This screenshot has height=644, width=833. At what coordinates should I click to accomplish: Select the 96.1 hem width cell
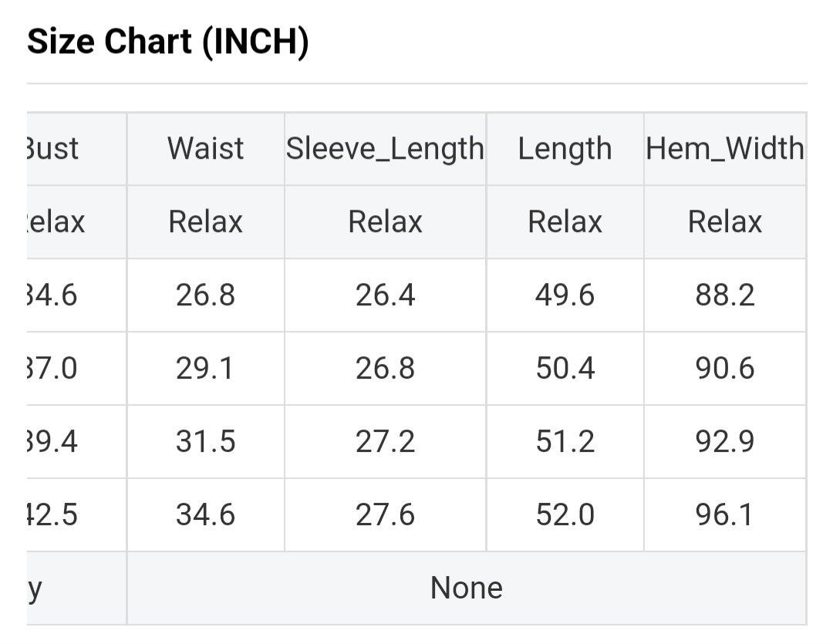point(724,515)
